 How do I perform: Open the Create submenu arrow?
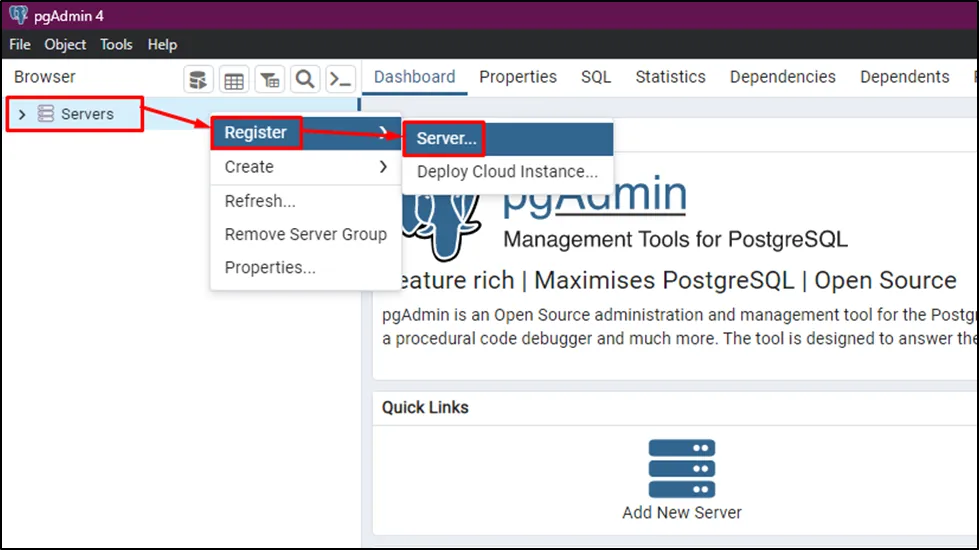click(x=383, y=167)
